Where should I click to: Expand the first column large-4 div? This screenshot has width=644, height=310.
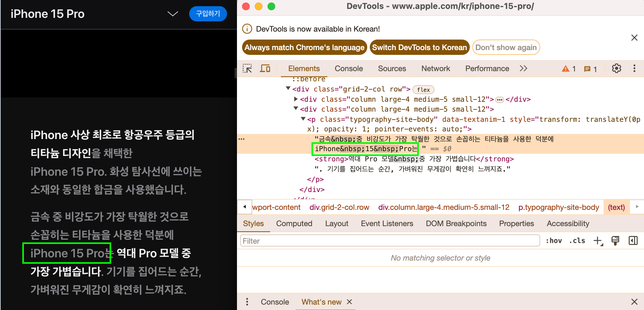296,99
